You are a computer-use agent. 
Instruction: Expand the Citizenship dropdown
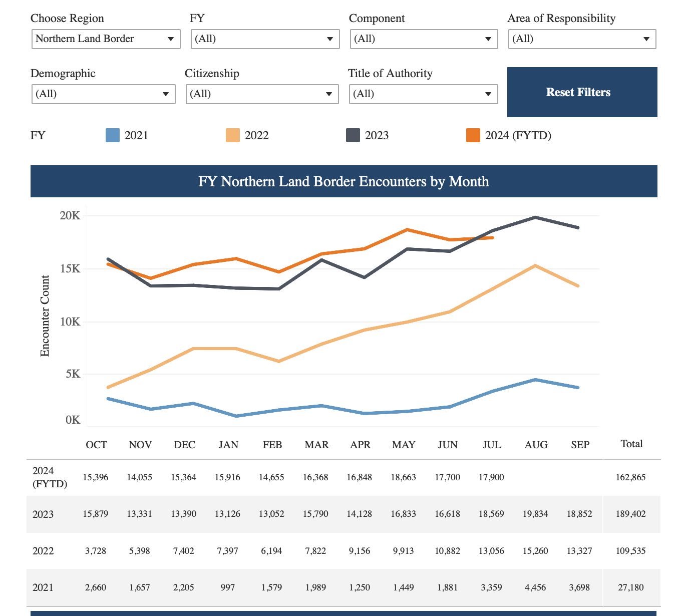click(262, 94)
